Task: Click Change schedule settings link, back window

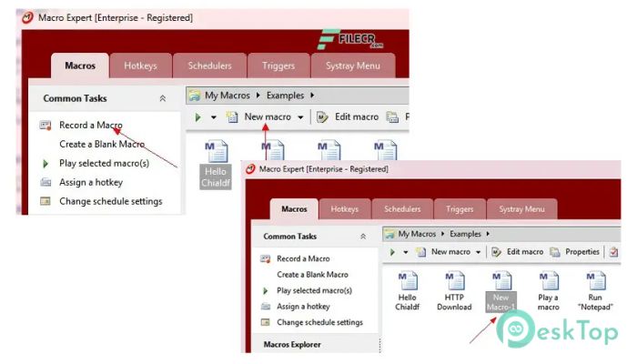Action: (x=110, y=201)
